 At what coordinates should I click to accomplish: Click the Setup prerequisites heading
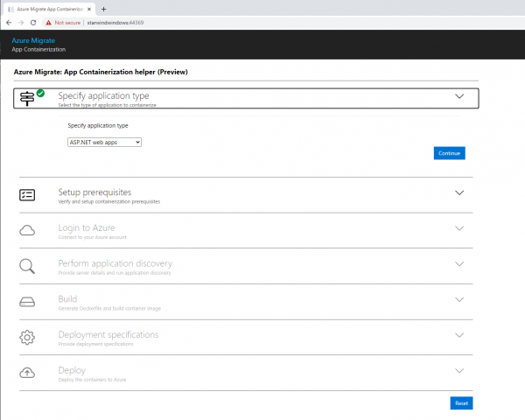point(94,192)
